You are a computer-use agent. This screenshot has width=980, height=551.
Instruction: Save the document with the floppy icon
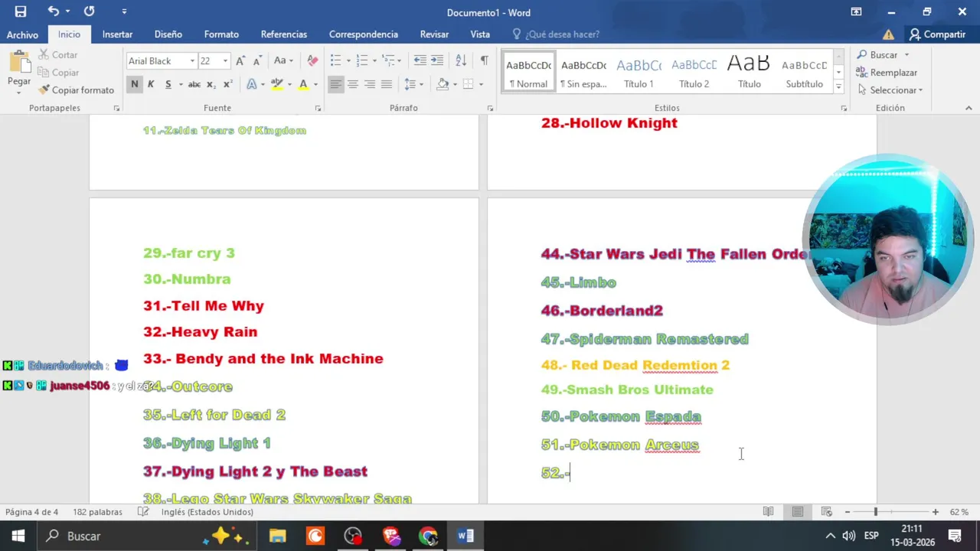21,11
